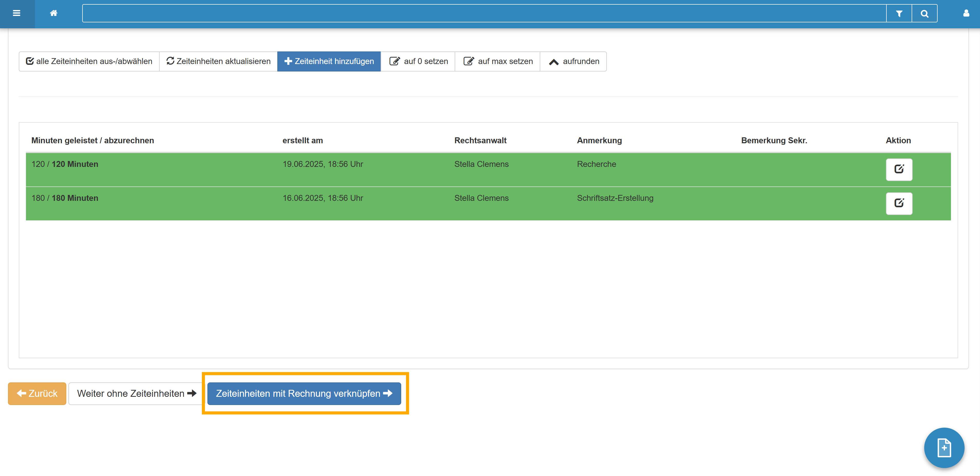The image size is (980, 476).
Task: Click the search magnifier icon
Action: tap(924, 14)
